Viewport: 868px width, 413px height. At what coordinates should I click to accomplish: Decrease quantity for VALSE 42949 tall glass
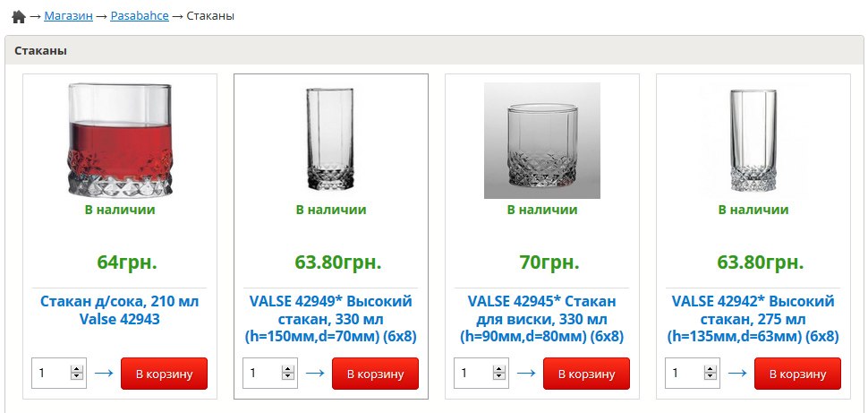point(288,378)
